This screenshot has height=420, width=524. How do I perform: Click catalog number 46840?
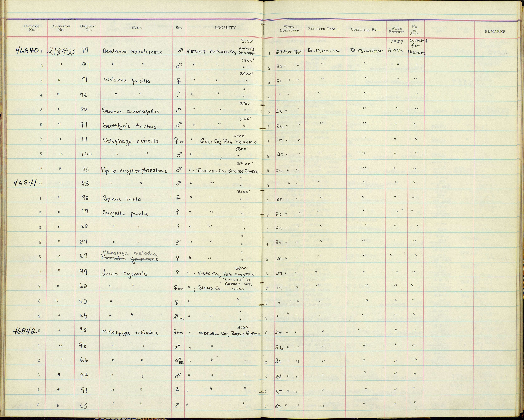pos(27,51)
